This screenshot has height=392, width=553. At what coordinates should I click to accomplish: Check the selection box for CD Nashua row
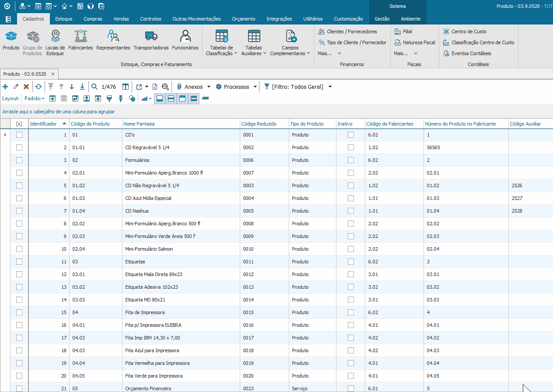pos(19,211)
